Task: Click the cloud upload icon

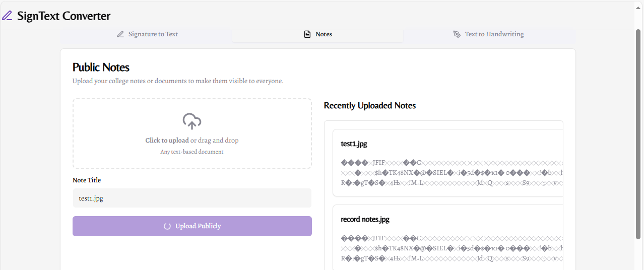Action: (192, 121)
